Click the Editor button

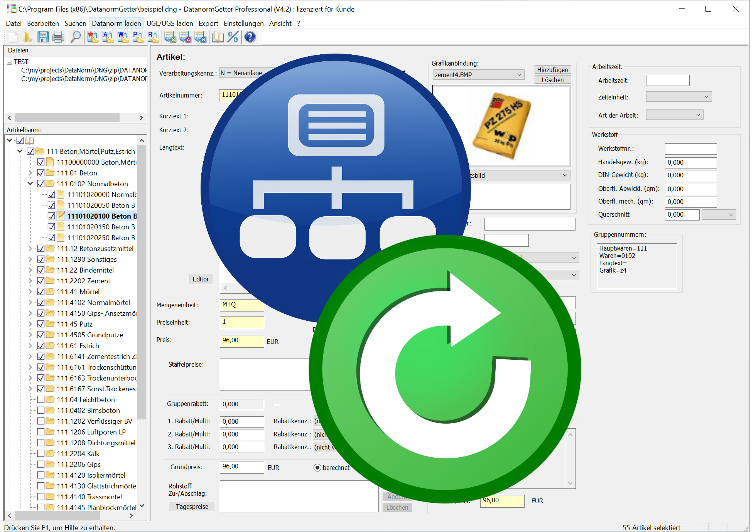click(x=201, y=279)
